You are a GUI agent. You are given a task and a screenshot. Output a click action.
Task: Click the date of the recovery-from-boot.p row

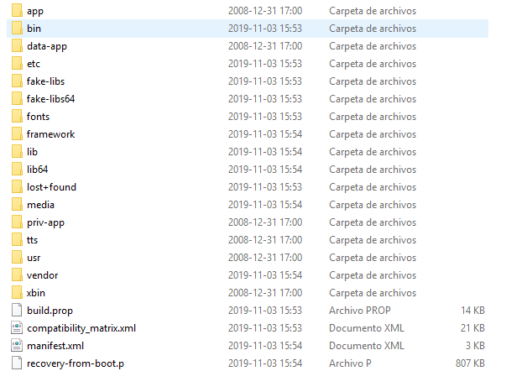265,363
